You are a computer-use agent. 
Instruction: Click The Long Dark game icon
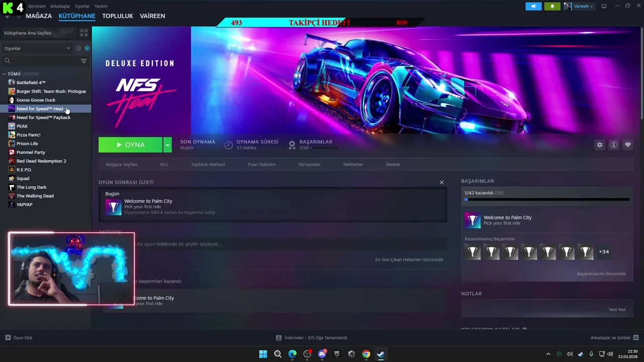pos(12,187)
